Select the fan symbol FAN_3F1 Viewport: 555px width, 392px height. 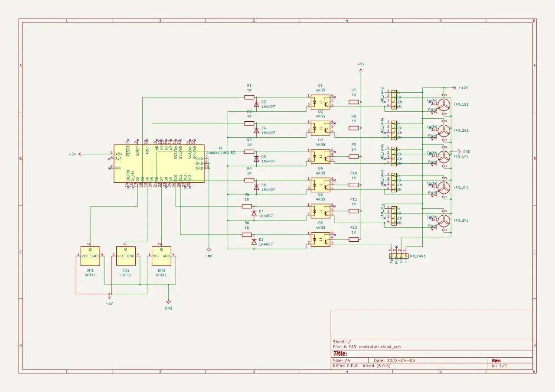pyautogui.click(x=443, y=220)
